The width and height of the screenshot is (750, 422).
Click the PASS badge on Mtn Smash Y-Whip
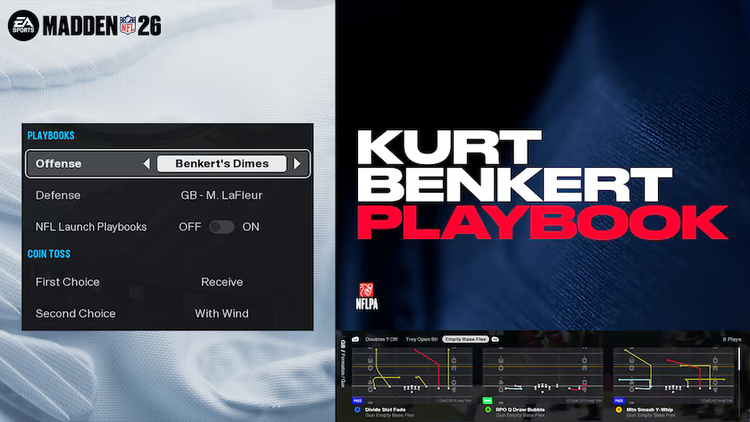click(x=618, y=400)
